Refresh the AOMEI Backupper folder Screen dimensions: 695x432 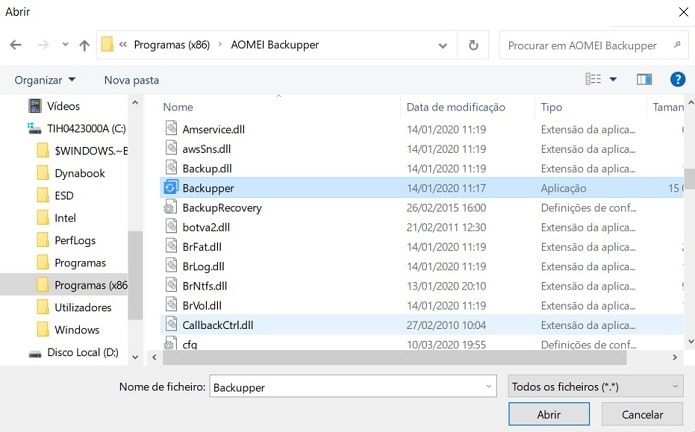click(x=473, y=45)
